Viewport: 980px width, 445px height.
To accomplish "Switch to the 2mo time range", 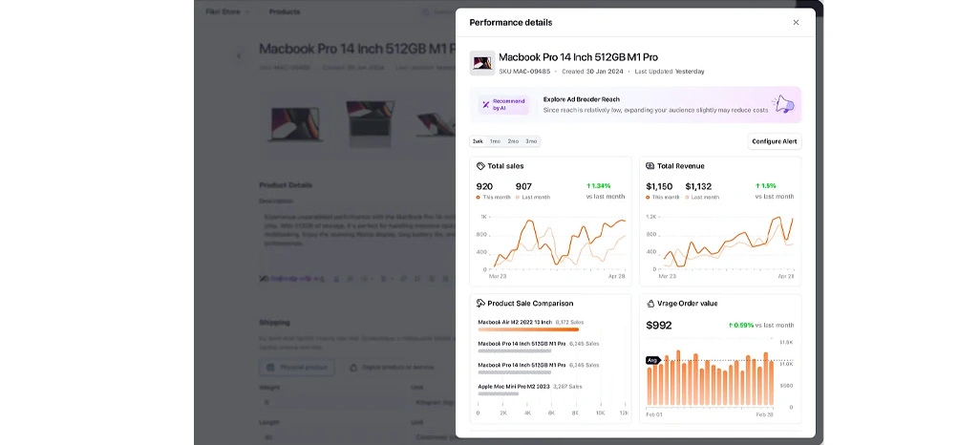I will coord(513,141).
